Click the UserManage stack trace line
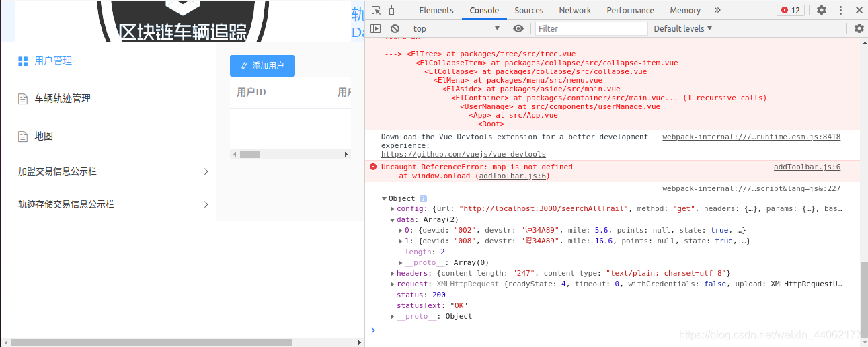The width and height of the screenshot is (868, 347). (560, 106)
